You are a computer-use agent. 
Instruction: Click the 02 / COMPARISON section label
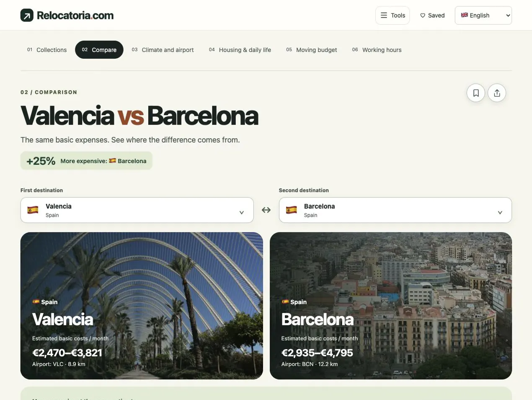tap(49, 92)
